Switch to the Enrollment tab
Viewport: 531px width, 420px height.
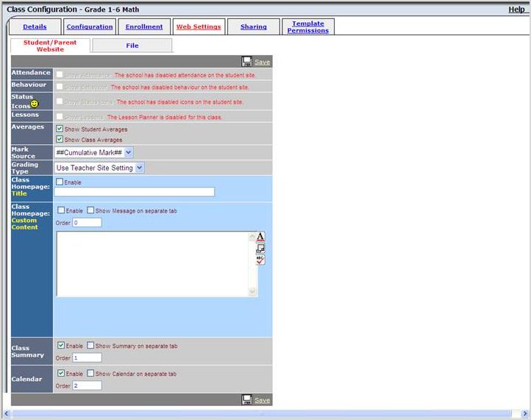tap(144, 27)
